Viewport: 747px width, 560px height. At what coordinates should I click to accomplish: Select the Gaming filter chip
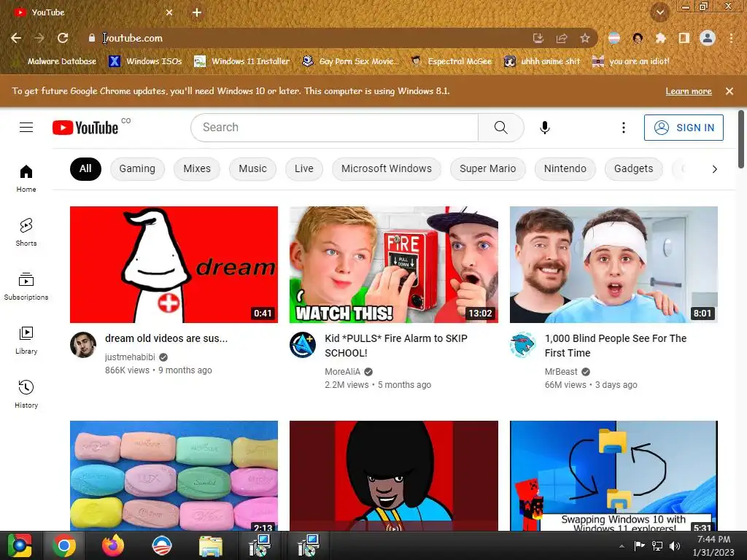(x=137, y=168)
